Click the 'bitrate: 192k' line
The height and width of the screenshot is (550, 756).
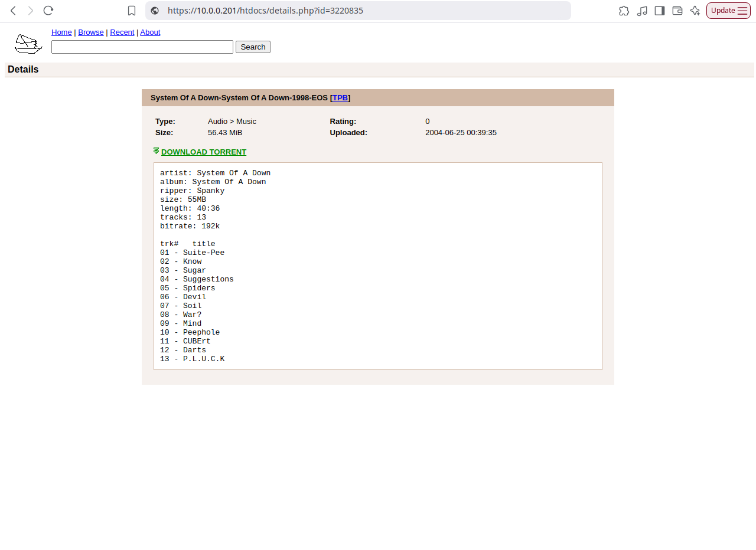[190, 226]
